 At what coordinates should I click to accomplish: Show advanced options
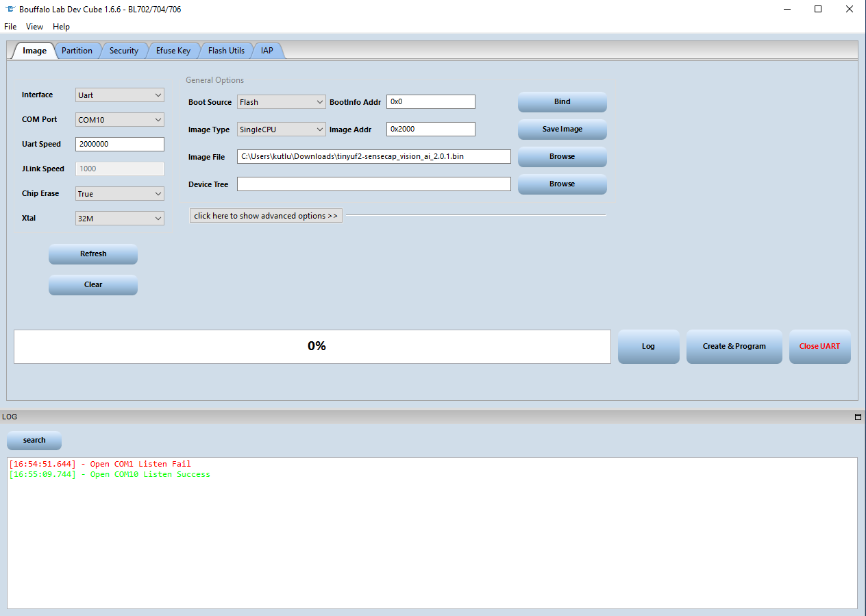(x=265, y=215)
